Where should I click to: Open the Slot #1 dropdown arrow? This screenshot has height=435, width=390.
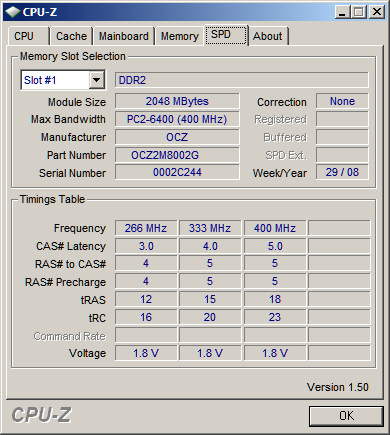(97, 80)
